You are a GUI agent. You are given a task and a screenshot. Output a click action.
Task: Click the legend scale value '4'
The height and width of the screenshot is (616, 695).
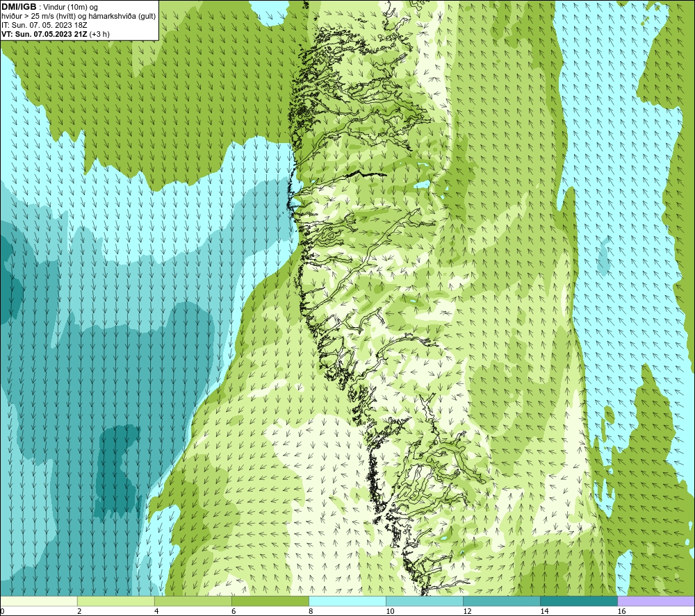156,611
